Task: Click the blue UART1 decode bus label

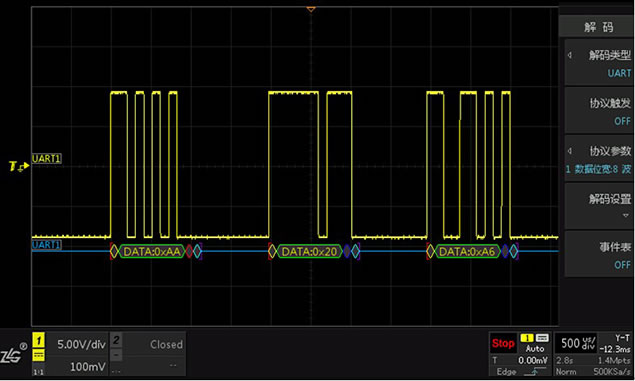Action: (47, 245)
